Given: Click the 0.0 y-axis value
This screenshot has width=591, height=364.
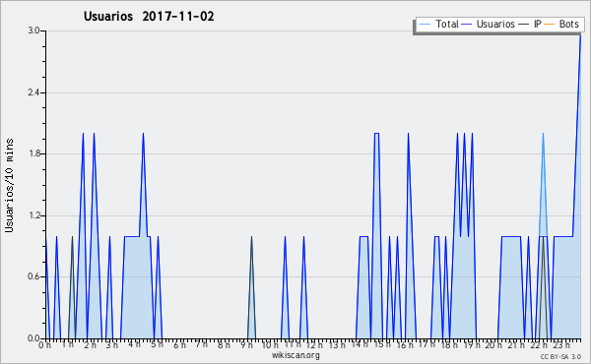Looking at the screenshot, I should (x=33, y=338).
